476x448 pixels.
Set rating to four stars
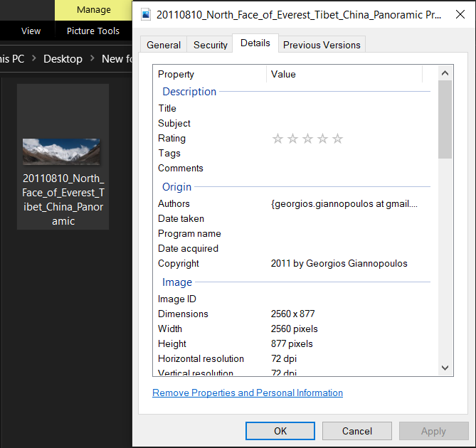322,139
